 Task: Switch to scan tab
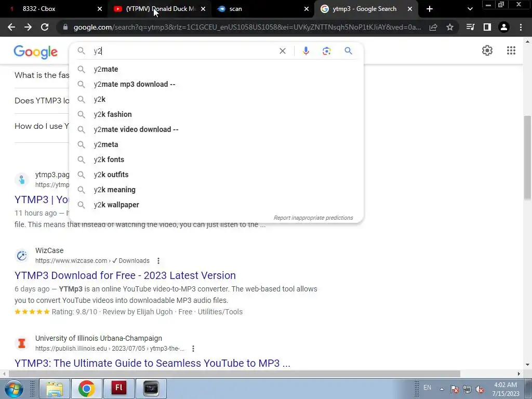[263, 9]
